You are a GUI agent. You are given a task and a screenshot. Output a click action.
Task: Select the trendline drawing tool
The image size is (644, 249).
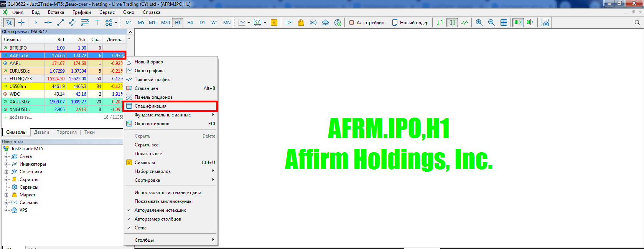pos(60,23)
